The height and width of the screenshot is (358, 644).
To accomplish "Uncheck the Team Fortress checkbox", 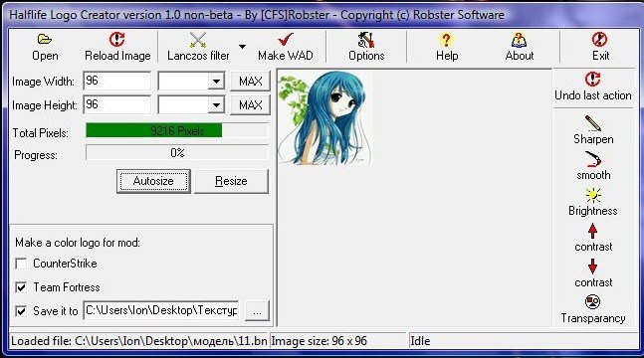I will 21,287.
